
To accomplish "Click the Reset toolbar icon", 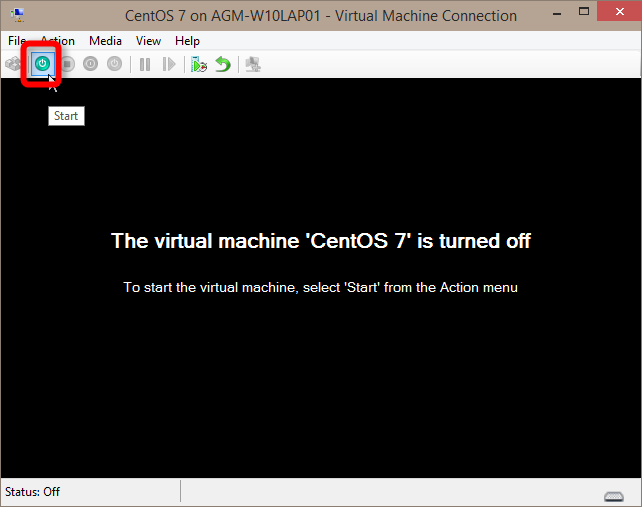I will click(x=169, y=64).
